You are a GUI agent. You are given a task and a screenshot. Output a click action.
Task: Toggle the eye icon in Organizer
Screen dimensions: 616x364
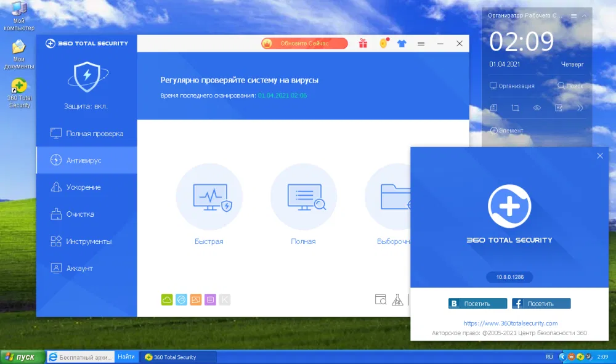[x=537, y=108]
